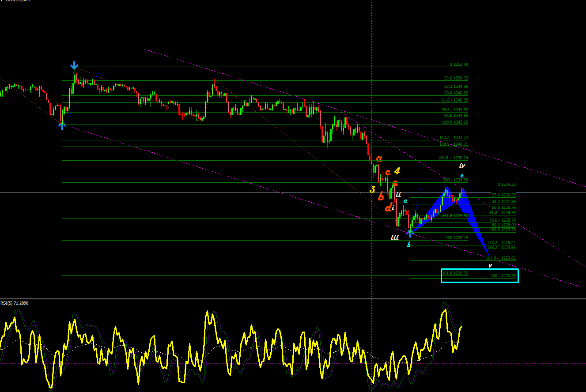Click the yellow wave label '4'

pyautogui.click(x=397, y=171)
